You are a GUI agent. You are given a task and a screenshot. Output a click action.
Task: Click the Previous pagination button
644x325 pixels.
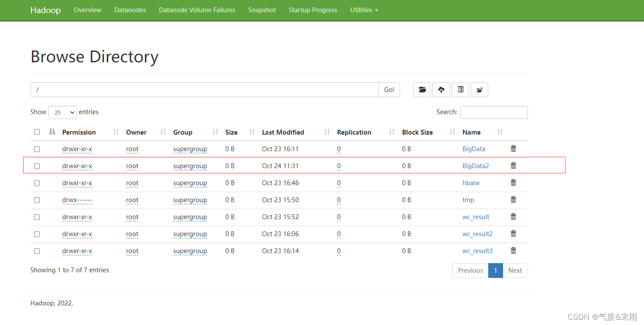pos(470,271)
